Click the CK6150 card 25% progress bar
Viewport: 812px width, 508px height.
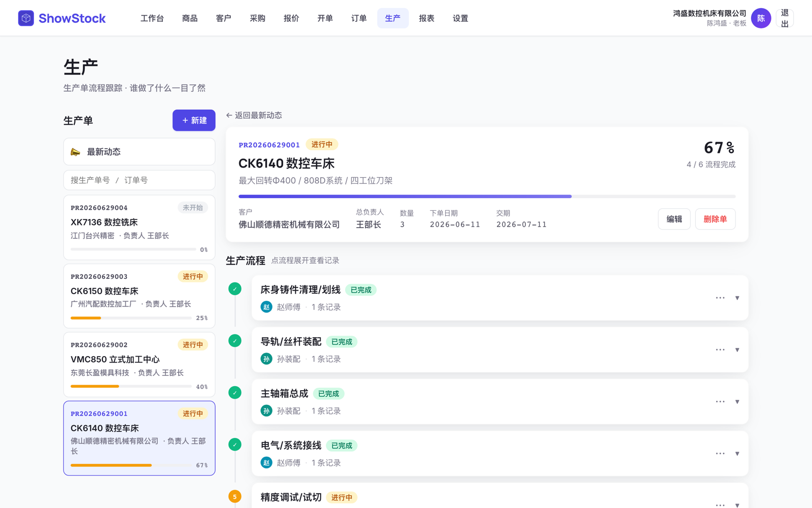tap(131, 318)
